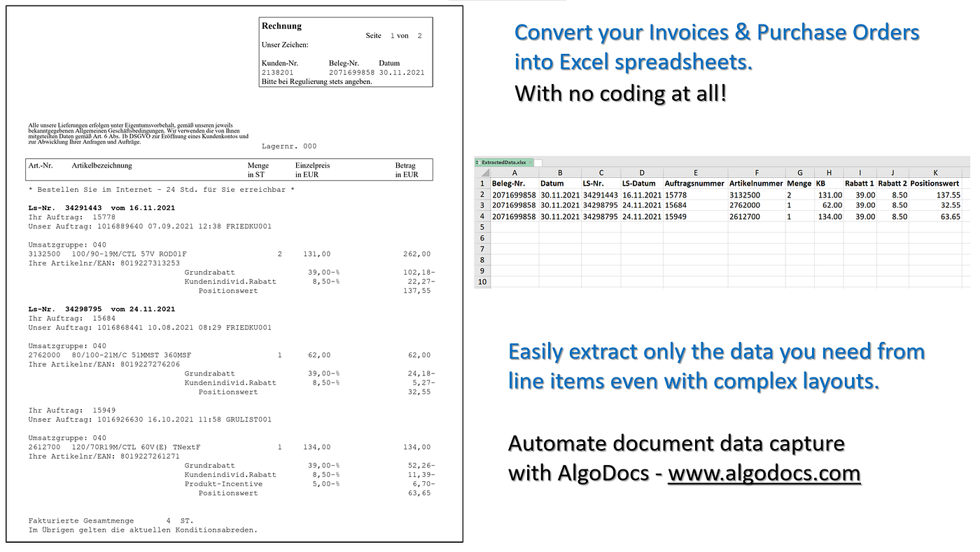Click the 'LS-Datum' header cell

click(642, 184)
